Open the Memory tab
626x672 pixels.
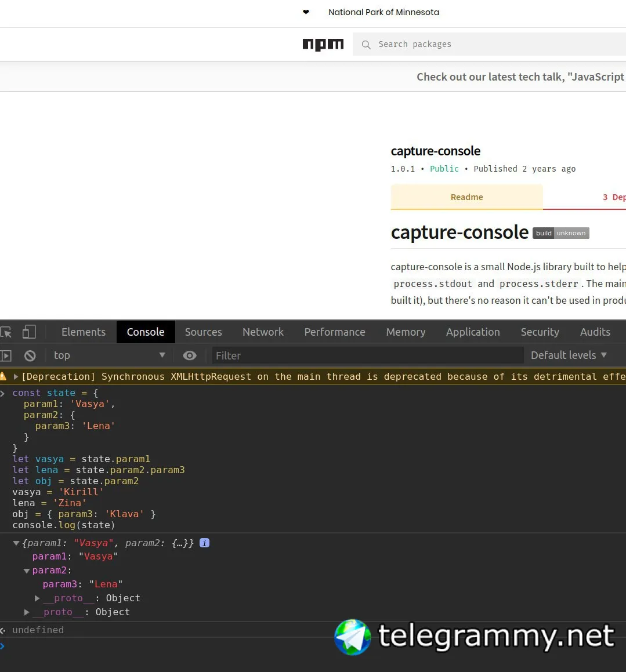(x=406, y=332)
